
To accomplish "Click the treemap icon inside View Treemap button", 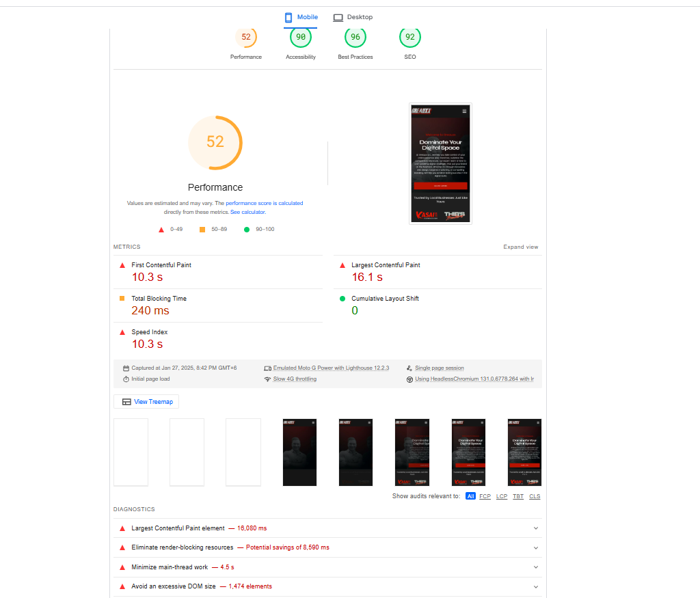I will click(126, 401).
